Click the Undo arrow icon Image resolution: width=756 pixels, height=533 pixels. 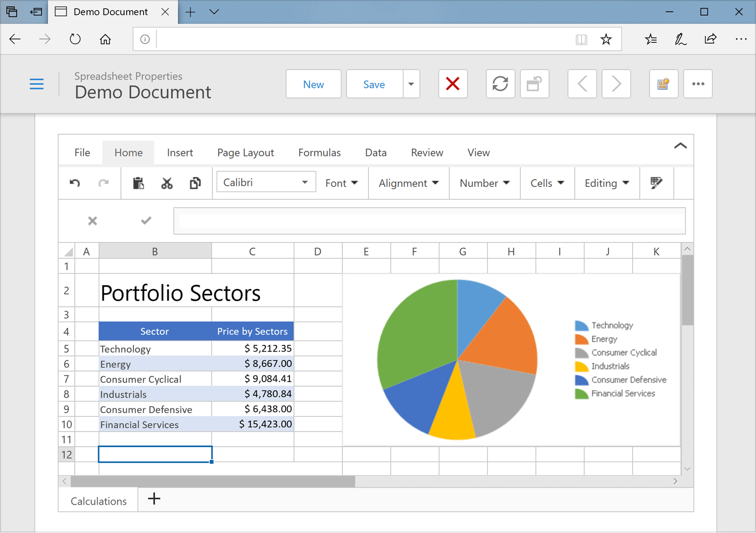75,183
